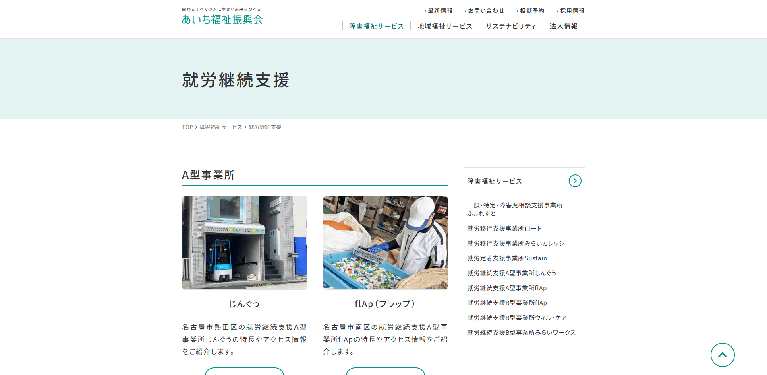Open sidebar link 就労継続支援A型事業所じんぐう
The image size is (767, 375).
(512, 273)
